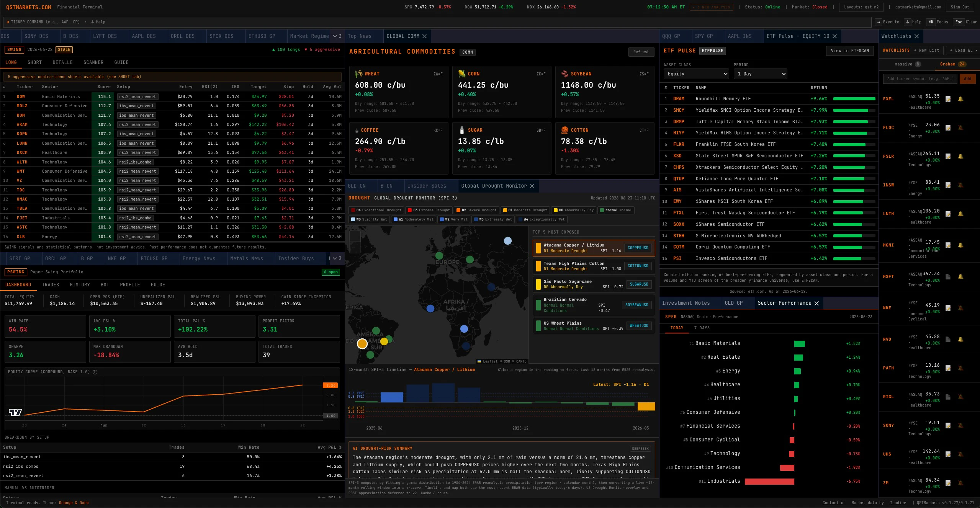Open the Layouts qst-n2 selector
Image resolution: width=980 pixels, height=508 pixels.
(861, 7)
